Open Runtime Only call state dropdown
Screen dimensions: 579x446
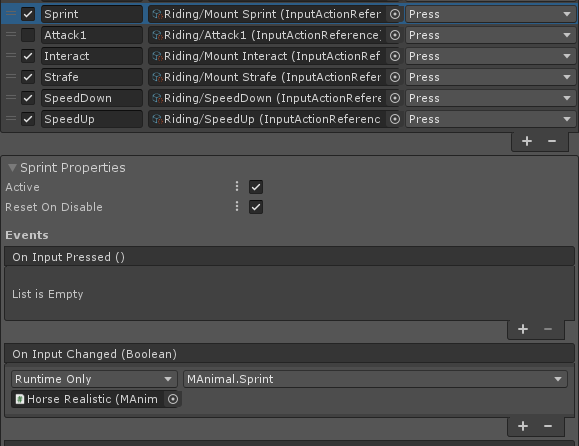(x=94, y=379)
